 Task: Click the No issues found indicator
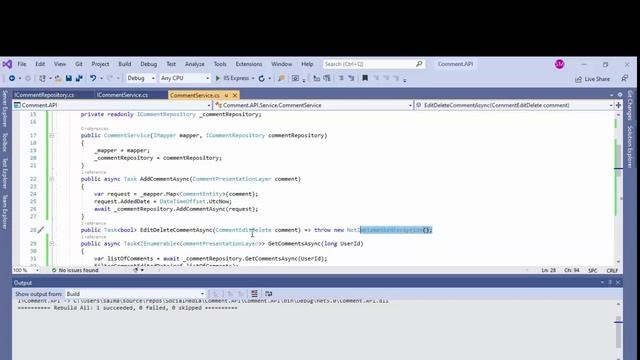[75, 270]
